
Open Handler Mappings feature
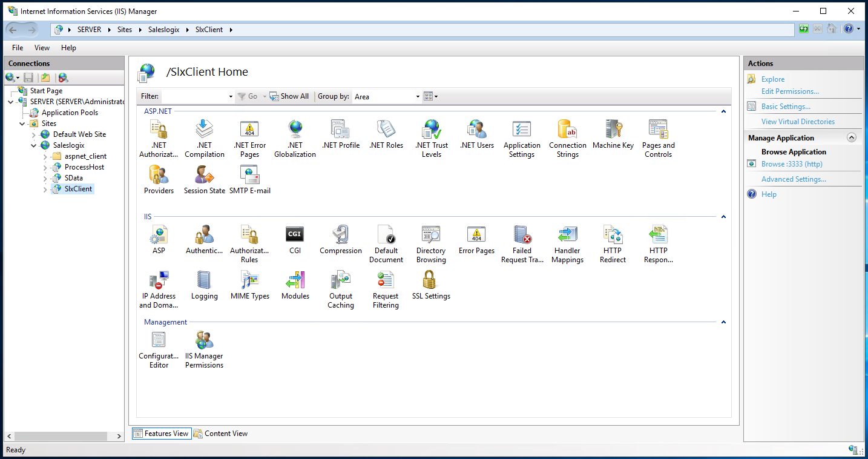click(567, 244)
